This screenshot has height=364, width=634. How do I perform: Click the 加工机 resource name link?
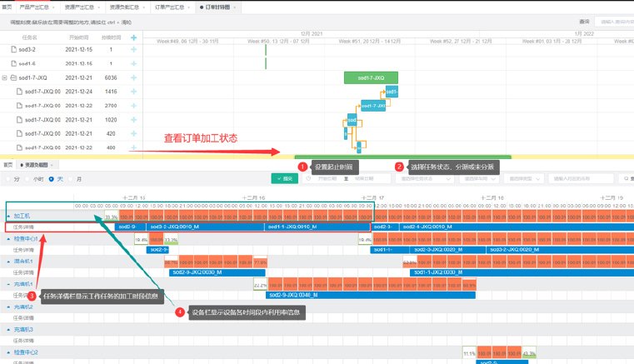coord(22,216)
